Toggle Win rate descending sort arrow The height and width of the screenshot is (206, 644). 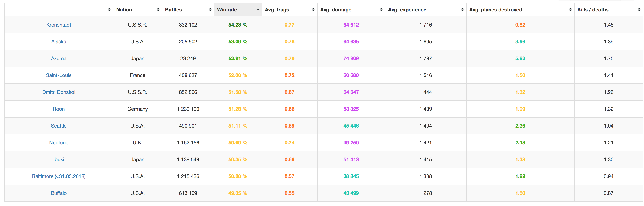pyautogui.click(x=258, y=10)
